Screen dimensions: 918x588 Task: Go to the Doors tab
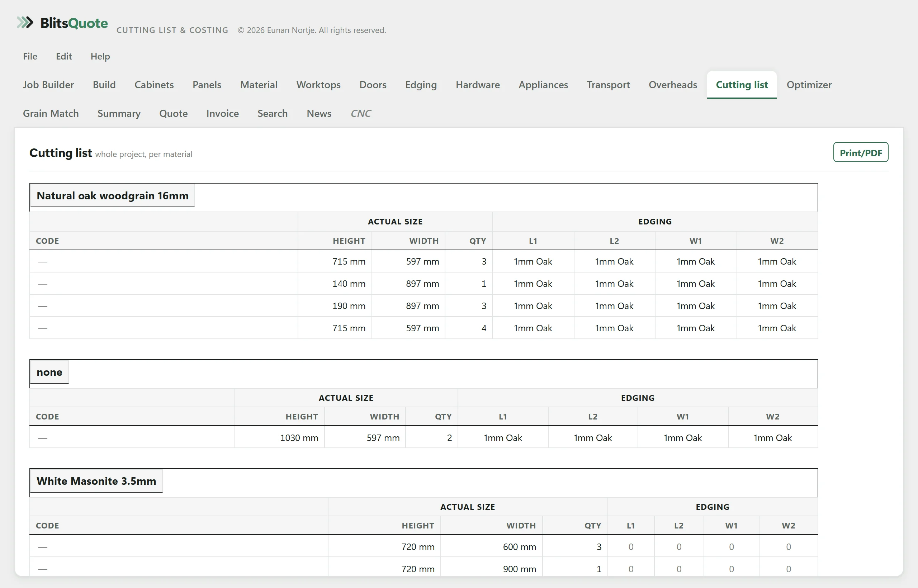click(373, 85)
